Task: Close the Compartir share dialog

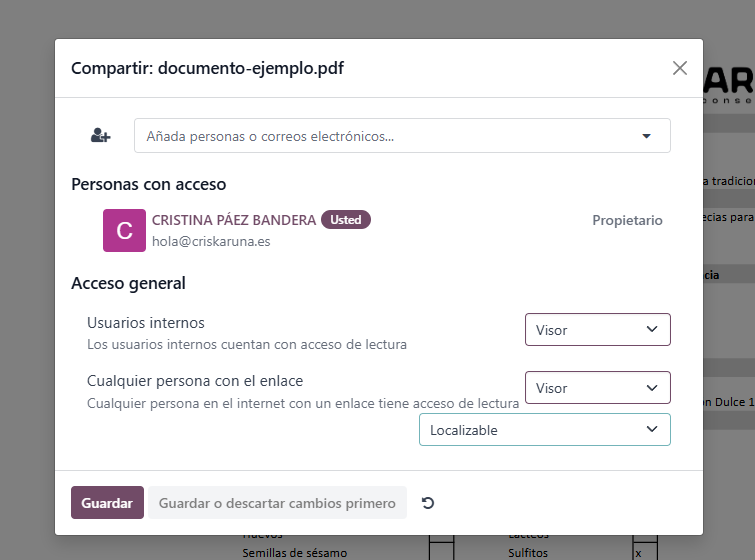Action: (x=680, y=68)
